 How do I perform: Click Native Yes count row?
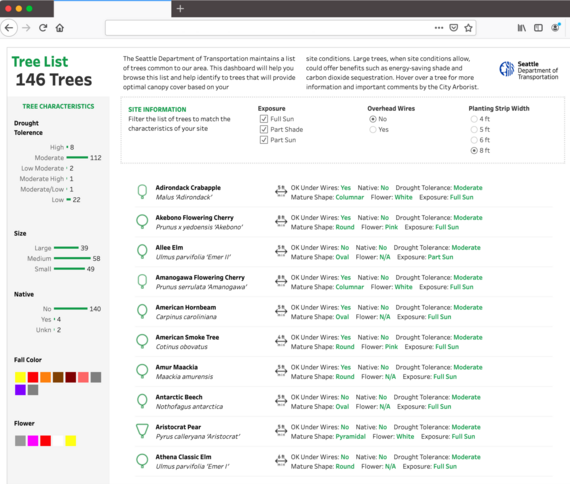(x=51, y=319)
